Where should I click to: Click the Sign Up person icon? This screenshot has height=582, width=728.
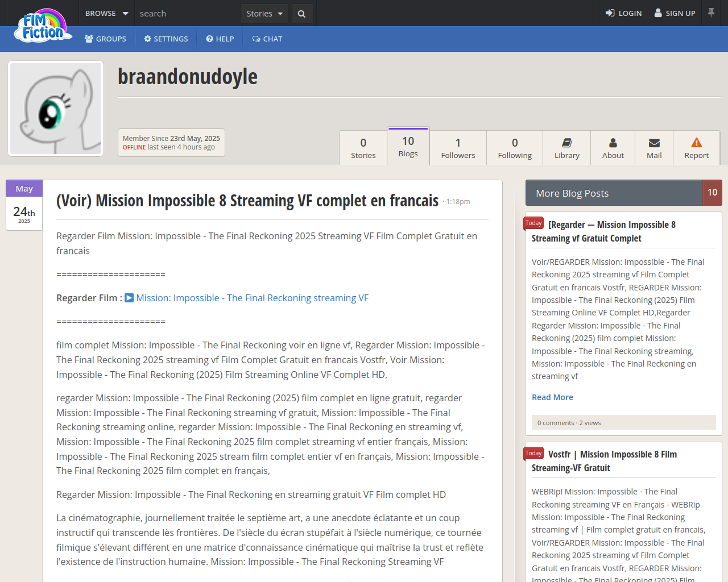pos(658,13)
